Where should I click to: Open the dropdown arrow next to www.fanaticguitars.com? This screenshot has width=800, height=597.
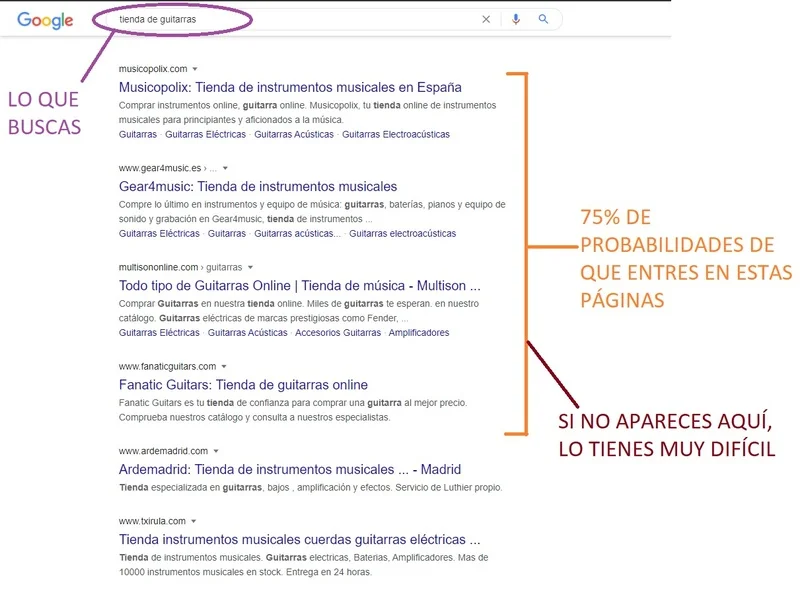pyautogui.click(x=225, y=367)
